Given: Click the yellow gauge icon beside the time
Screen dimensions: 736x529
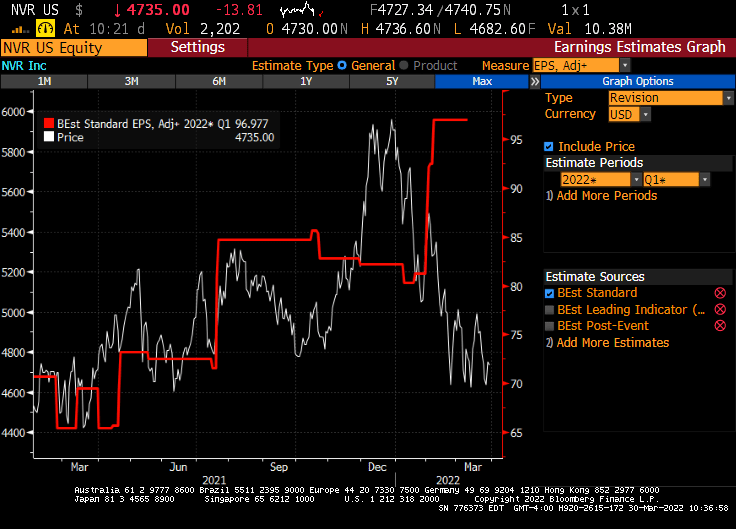Looking at the screenshot, I should pos(46,29).
